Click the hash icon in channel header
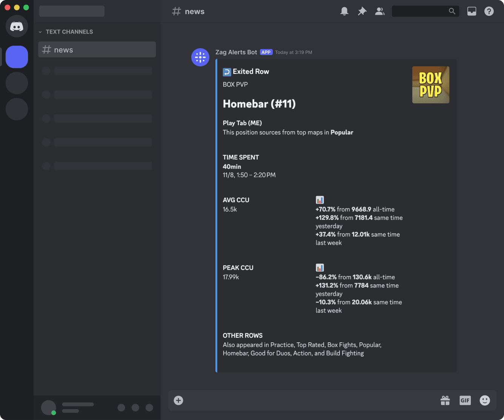 tap(176, 11)
